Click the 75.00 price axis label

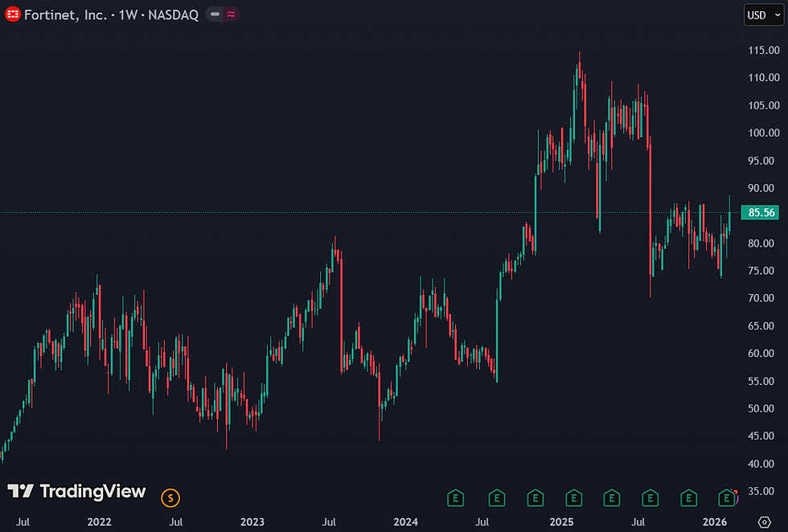click(x=761, y=270)
